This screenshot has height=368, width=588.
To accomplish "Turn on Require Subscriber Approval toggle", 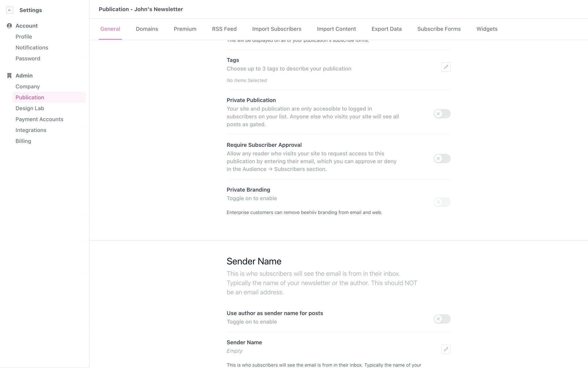I will pos(442,159).
